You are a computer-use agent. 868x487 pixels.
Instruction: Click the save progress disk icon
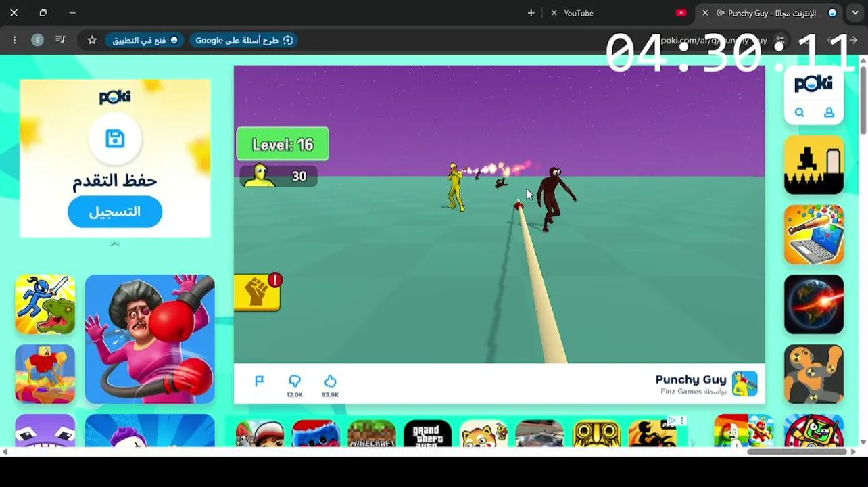point(115,139)
